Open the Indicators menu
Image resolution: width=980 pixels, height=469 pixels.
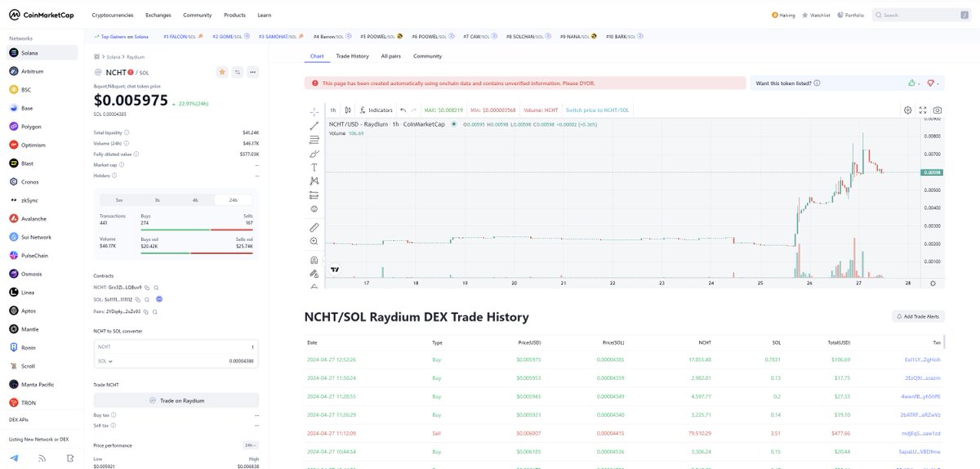pyautogui.click(x=376, y=109)
